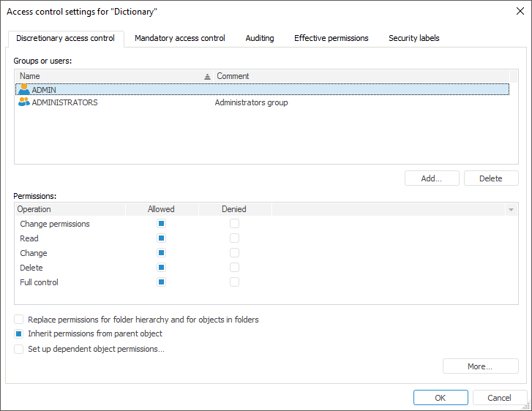Image resolution: width=532 pixels, height=411 pixels.
Task: Go to the Effective permissions tab
Action: (331, 38)
